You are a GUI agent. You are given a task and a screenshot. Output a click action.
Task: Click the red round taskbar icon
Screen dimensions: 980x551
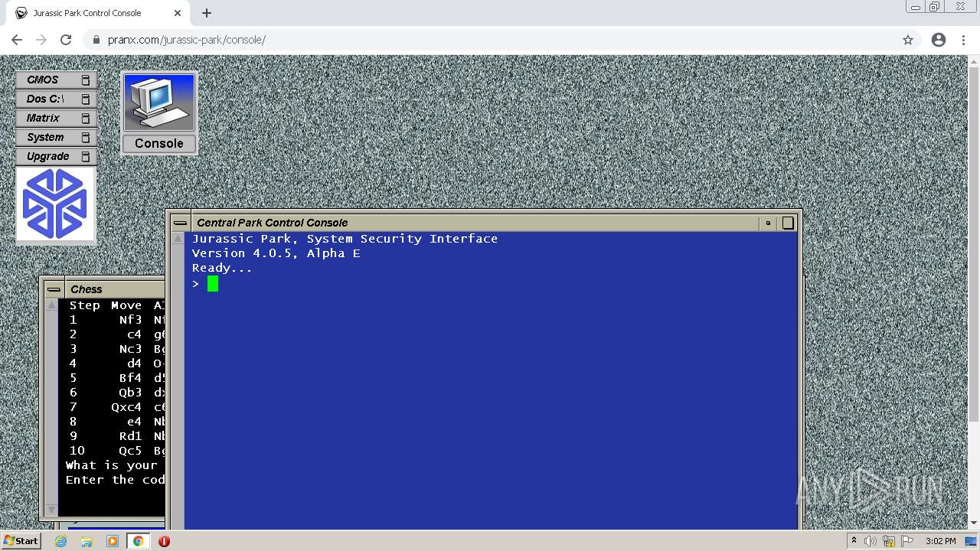pyautogui.click(x=164, y=541)
